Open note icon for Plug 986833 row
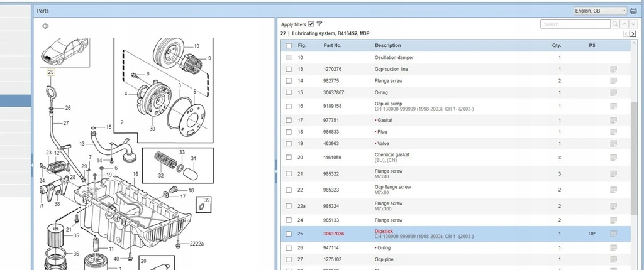 [x=614, y=132]
